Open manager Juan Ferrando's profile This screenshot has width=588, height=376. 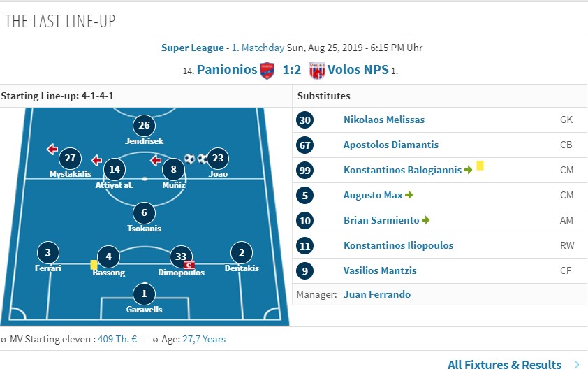click(x=377, y=294)
